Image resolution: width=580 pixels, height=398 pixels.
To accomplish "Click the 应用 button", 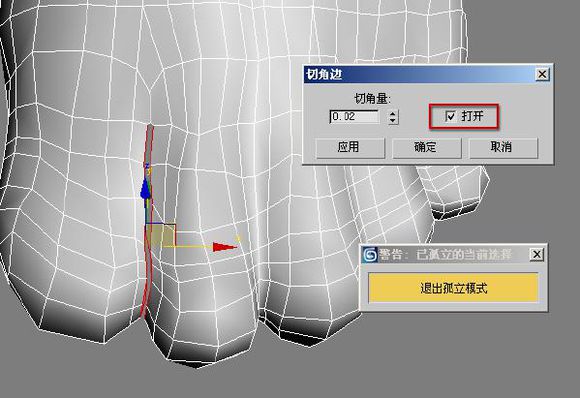I will pos(350,147).
